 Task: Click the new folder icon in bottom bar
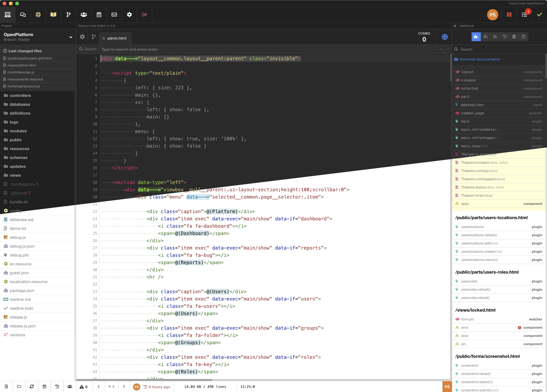(19, 387)
